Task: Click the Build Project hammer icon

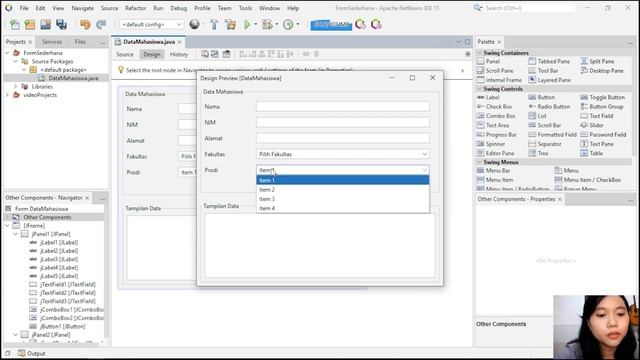Action: [214, 24]
